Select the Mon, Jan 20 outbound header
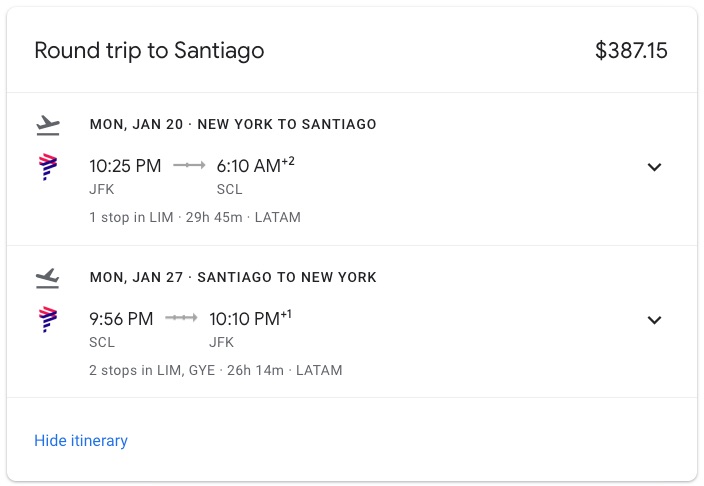This screenshot has height=486, width=704. click(x=233, y=125)
